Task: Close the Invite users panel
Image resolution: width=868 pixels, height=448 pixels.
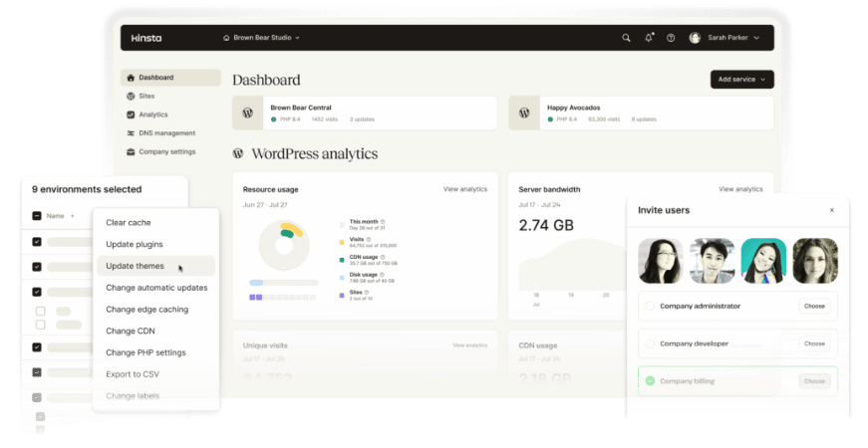Action: coord(831,210)
